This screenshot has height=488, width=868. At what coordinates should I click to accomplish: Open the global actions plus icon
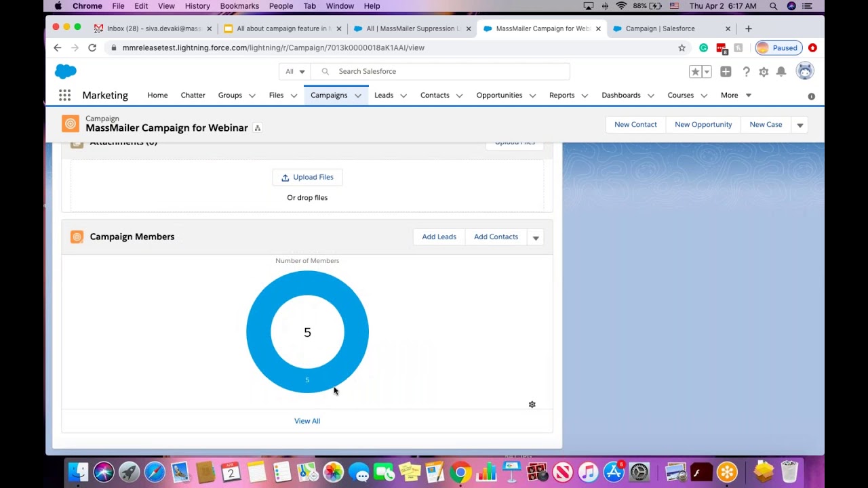pos(726,71)
